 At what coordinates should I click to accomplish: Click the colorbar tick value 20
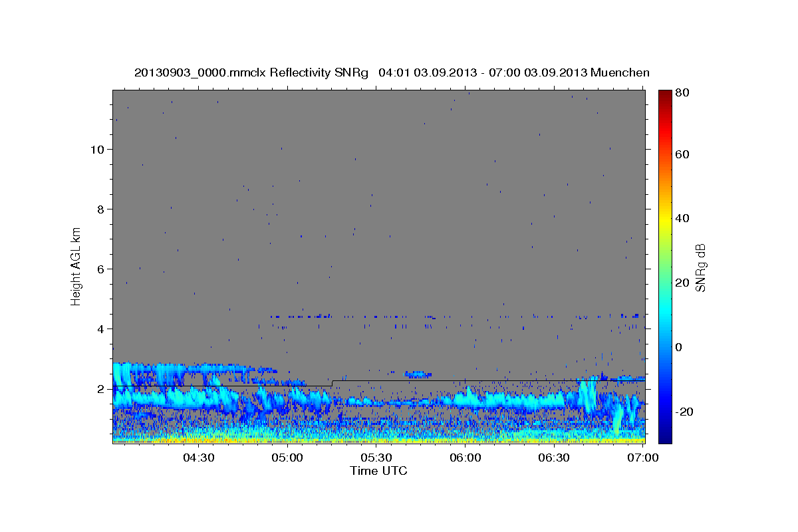[x=682, y=283]
